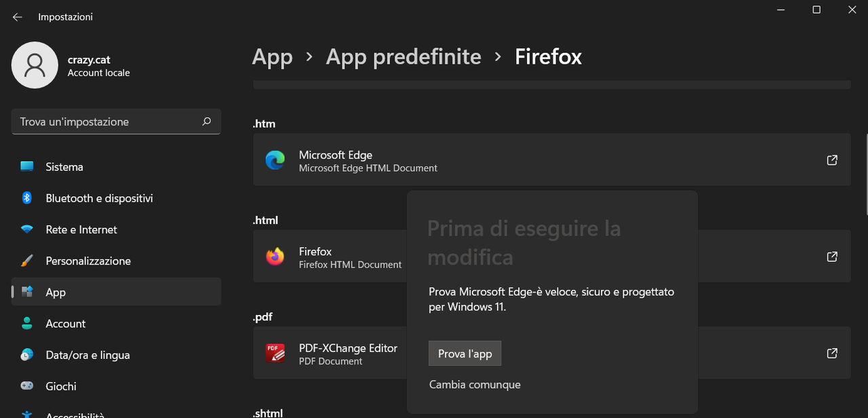Focus the Trova un'impostazione search field

click(116, 121)
